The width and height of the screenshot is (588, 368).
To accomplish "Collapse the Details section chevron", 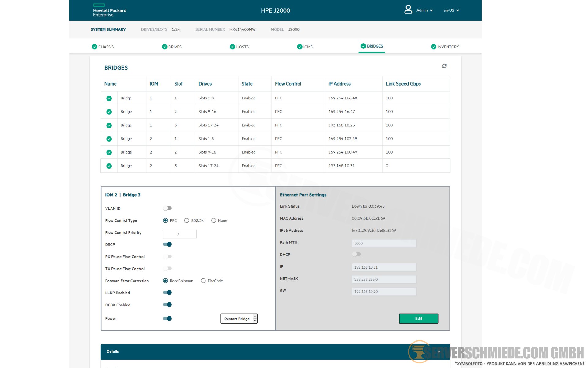I will pyautogui.click(x=439, y=351).
